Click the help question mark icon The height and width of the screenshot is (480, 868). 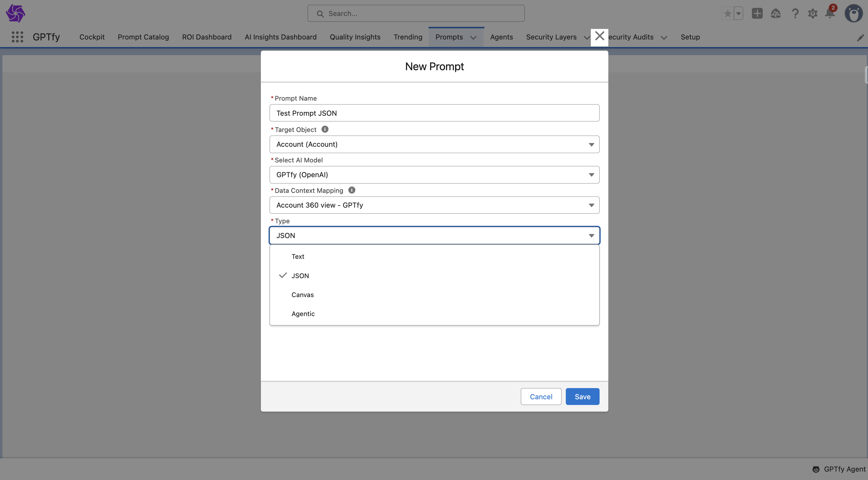pos(795,14)
